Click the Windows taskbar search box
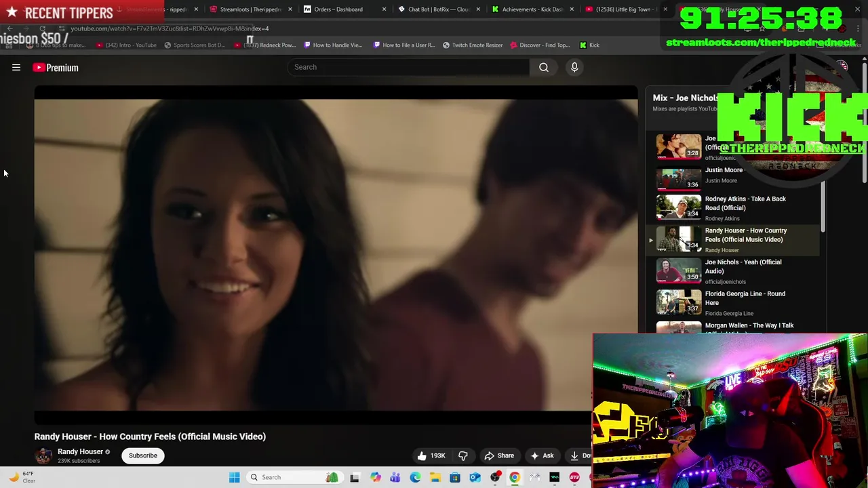 tap(294, 477)
